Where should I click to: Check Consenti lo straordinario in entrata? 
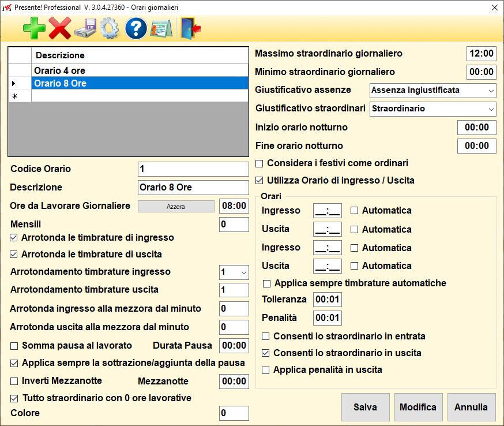point(265,337)
